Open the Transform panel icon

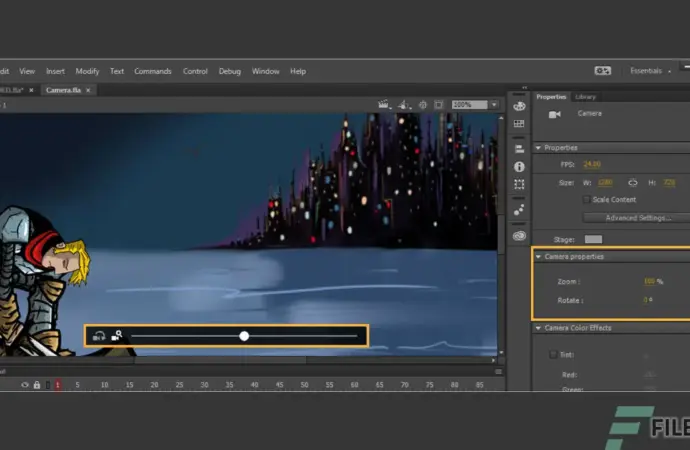coord(519,184)
